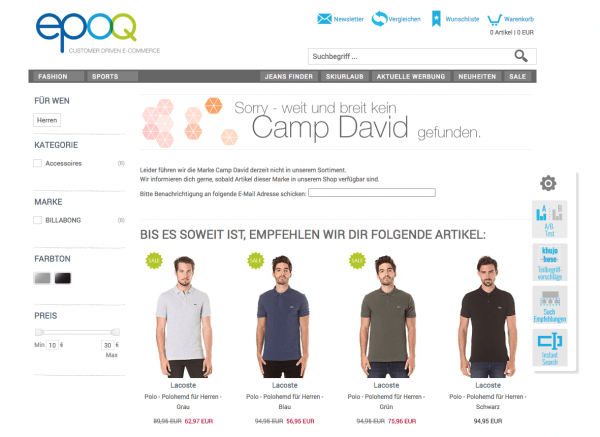Click the Newsletter envelope icon

(324, 18)
